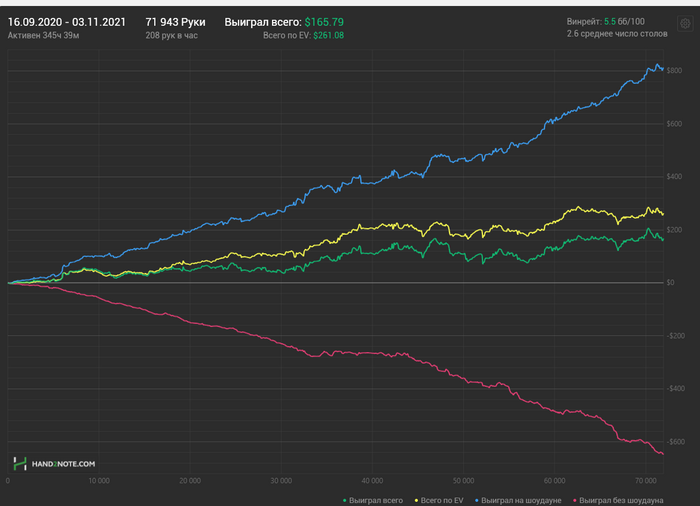Open the graph settings gear icon

pos(685,23)
